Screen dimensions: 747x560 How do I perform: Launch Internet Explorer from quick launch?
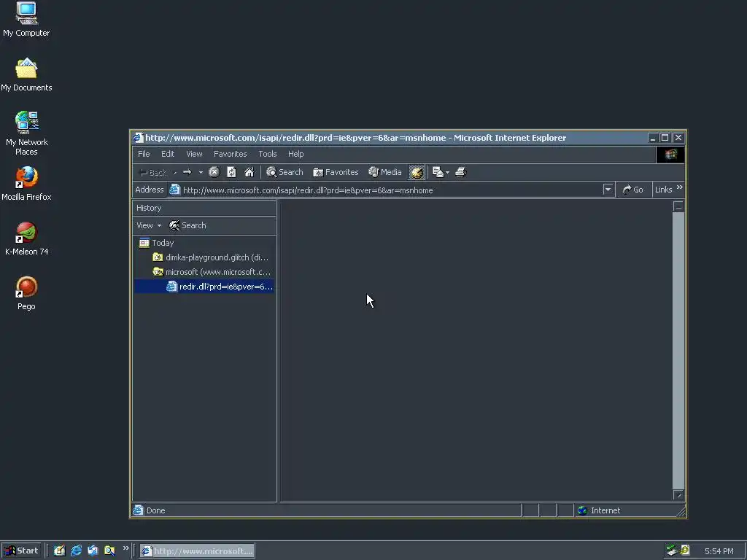[x=76, y=551]
